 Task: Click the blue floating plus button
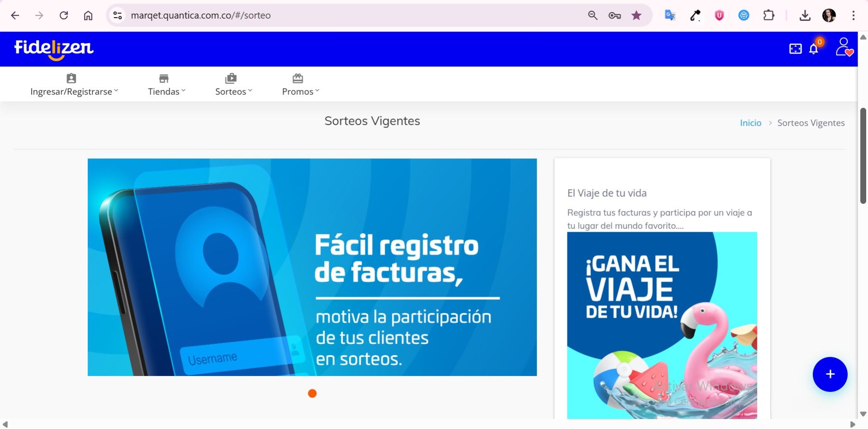[x=830, y=374]
